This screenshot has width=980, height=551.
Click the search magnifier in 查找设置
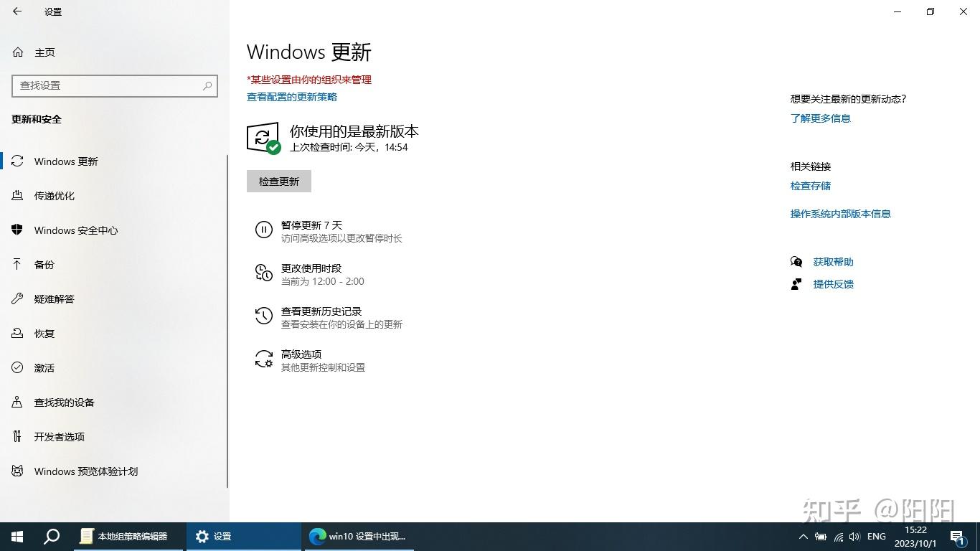point(207,85)
